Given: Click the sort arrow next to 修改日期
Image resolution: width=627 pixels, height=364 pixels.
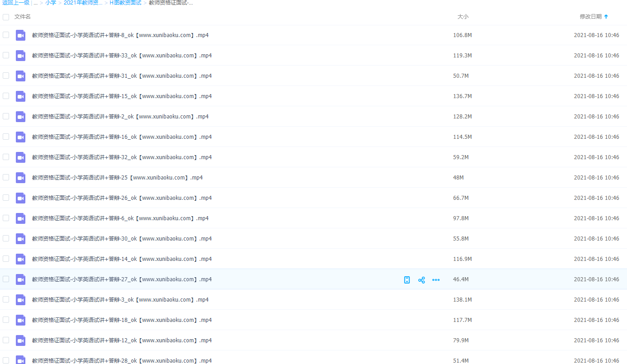Looking at the screenshot, I should (606, 17).
